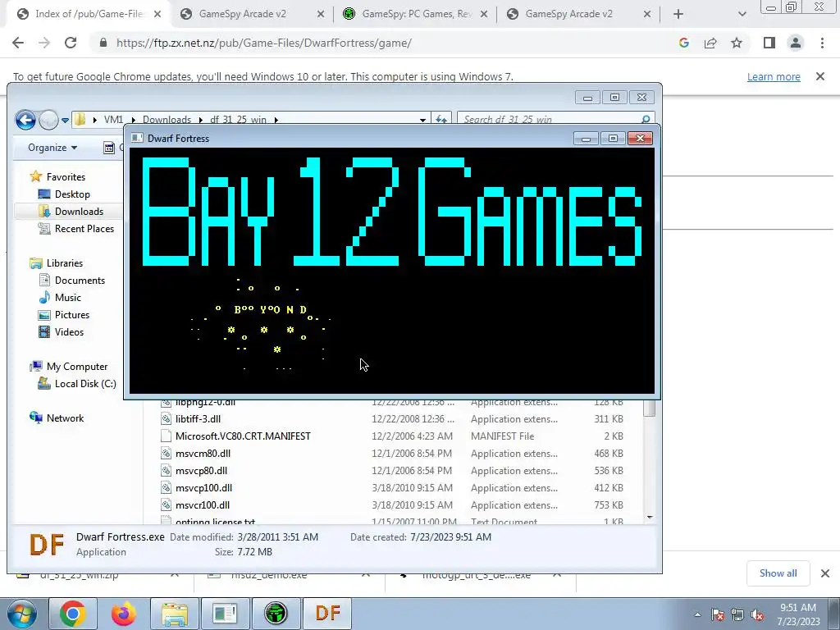Select msvcr100.dll file

coord(203,504)
